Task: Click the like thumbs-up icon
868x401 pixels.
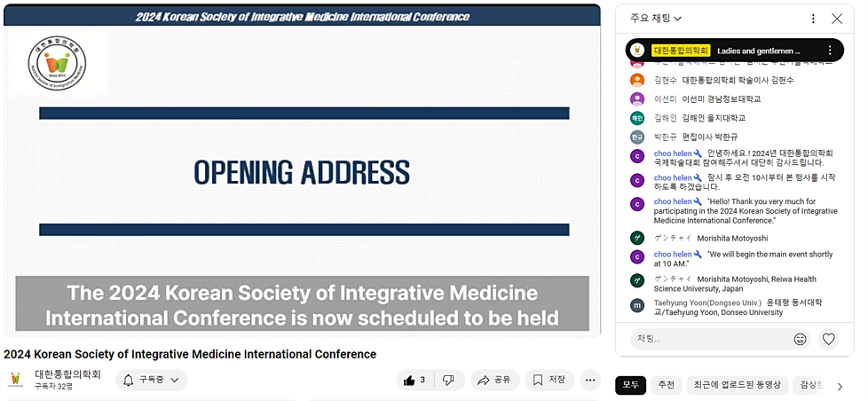Action: 410,381
